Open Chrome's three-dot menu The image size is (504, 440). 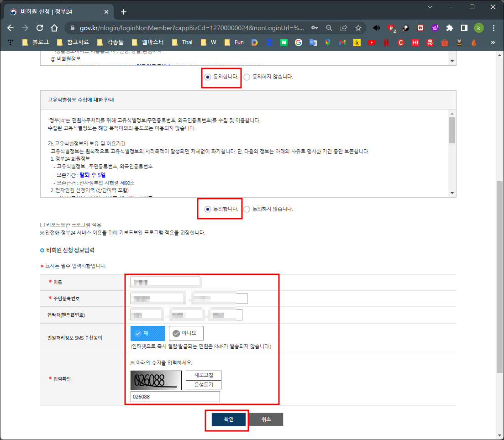494,28
